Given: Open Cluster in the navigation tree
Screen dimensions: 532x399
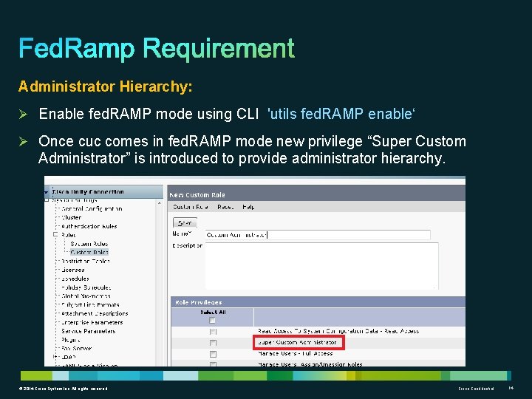Looking at the screenshot, I should tap(71, 217).
